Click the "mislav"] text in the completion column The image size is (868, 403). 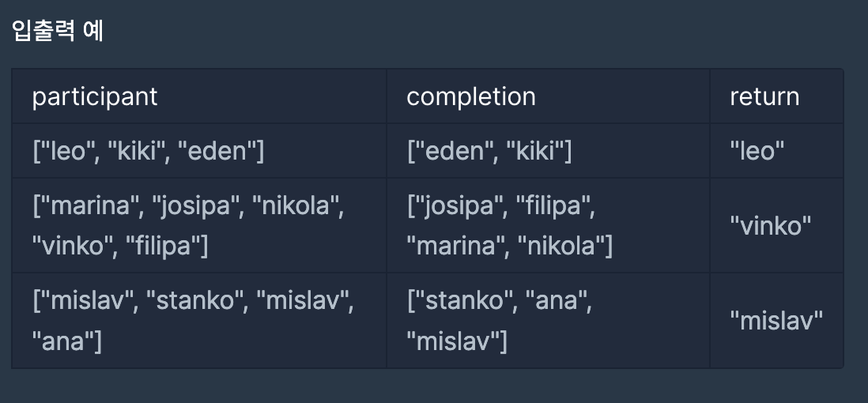point(457,341)
